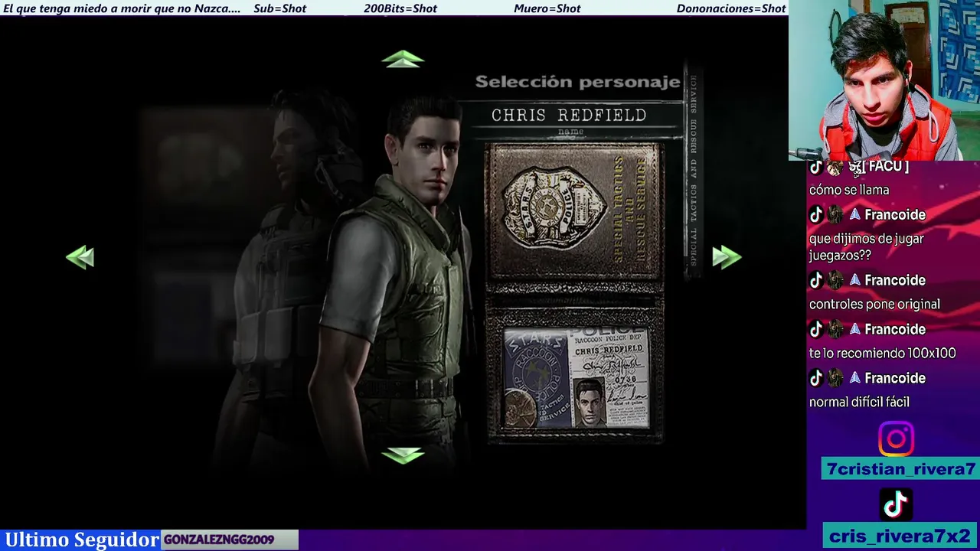Click the streamer webcam feed
Image resolution: width=980 pixels, height=551 pixels.
(884, 80)
